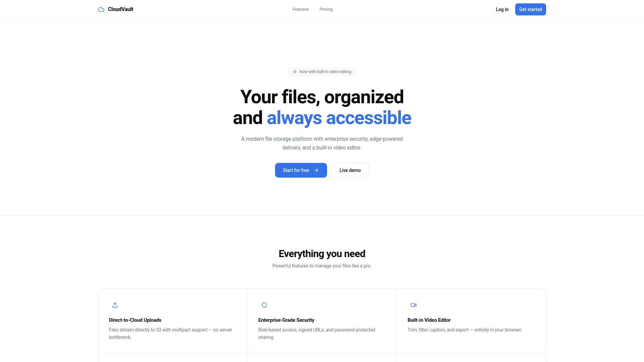Screen dimensions: 644x362
Task: Click 'Trim, filter, caption, and export' description
Action: [x=465, y=330]
